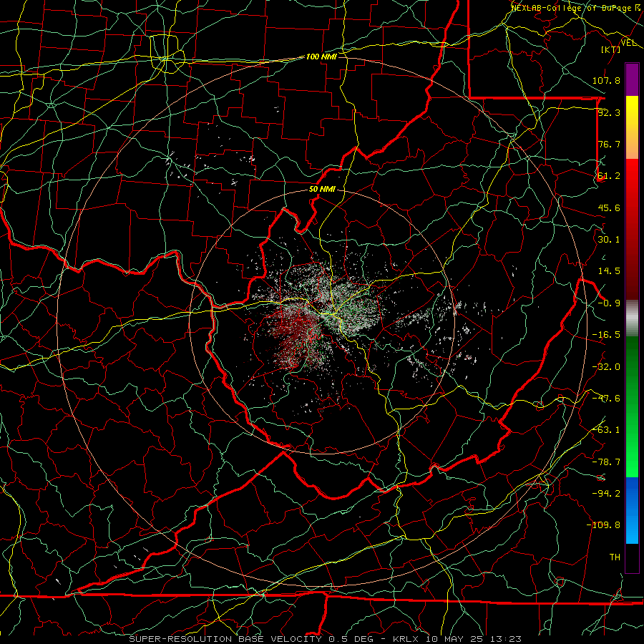Click the 61.2 scale value
This screenshot has width=644, height=644.
point(609,176)
